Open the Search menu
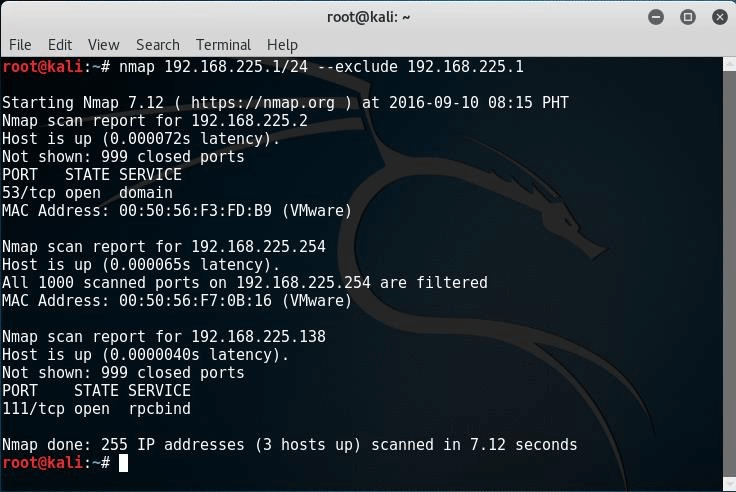 click(x=158, y=45)
